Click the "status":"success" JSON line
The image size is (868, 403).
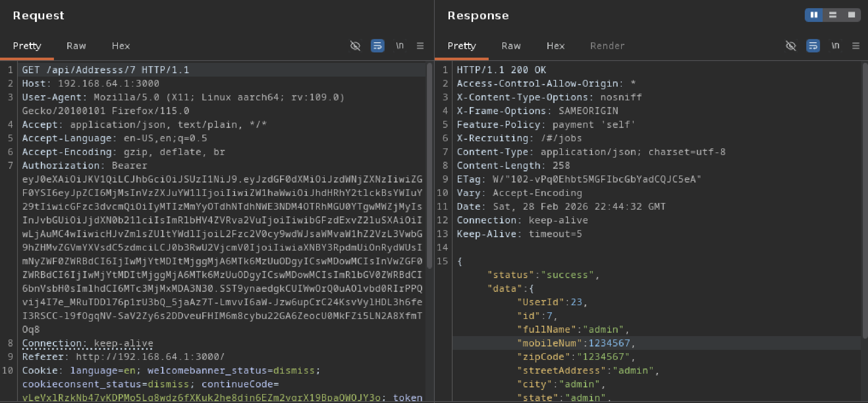[x=543, y=275]
